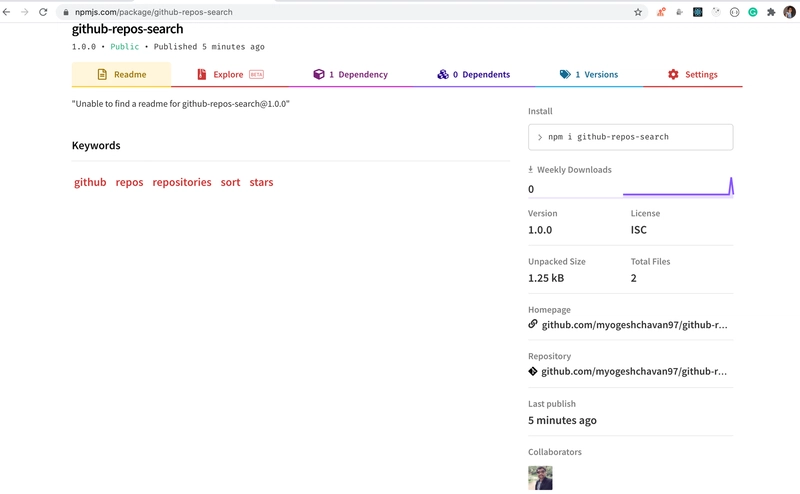Screen dimensions: 800x494
Task: Open the Explore BETA tab
Action: pyautogui.click(x=230, y=75)
